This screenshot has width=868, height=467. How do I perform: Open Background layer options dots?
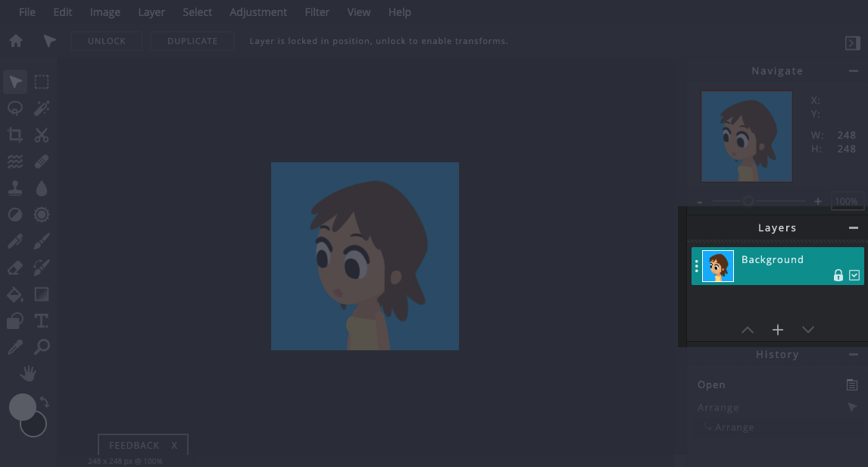click(x=696, y=266)
